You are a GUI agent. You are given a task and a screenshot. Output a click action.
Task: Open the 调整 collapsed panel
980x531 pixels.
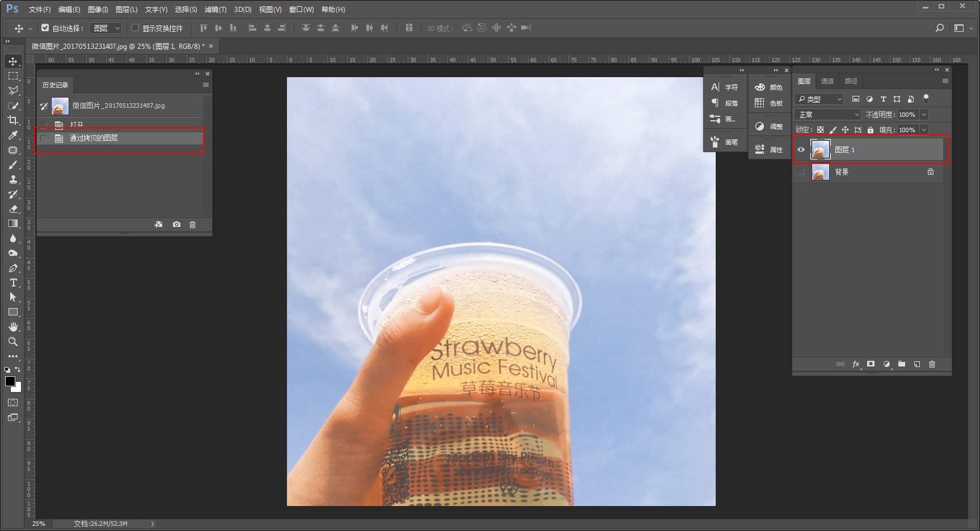[x=770, y=127]
